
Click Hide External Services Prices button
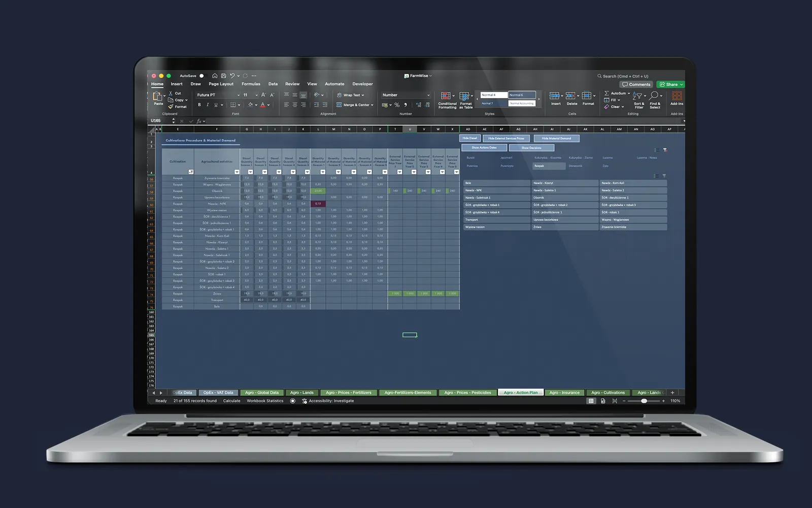(506, 138)
